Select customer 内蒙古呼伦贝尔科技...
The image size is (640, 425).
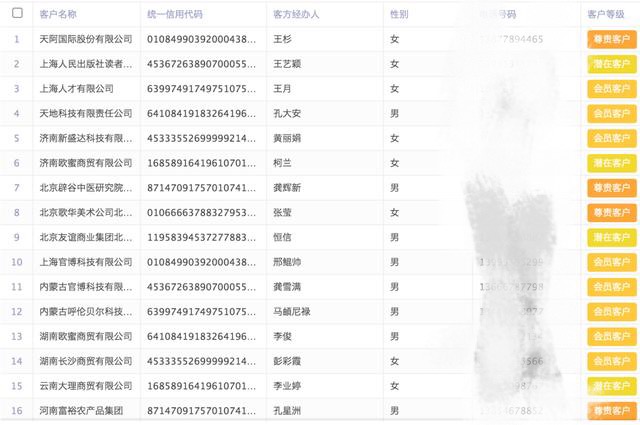pyautogui.click(x=86, y=312)
